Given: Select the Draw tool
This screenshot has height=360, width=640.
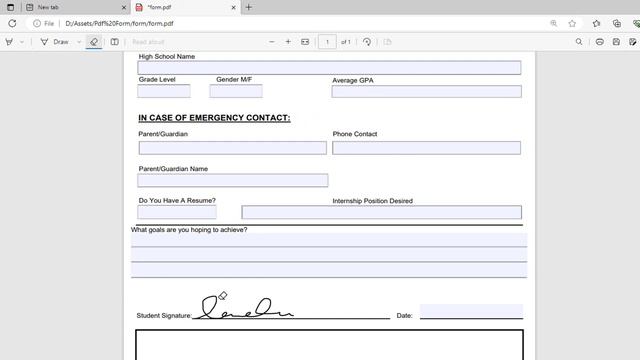Looking at the screenshot, I should coord(55,42).
